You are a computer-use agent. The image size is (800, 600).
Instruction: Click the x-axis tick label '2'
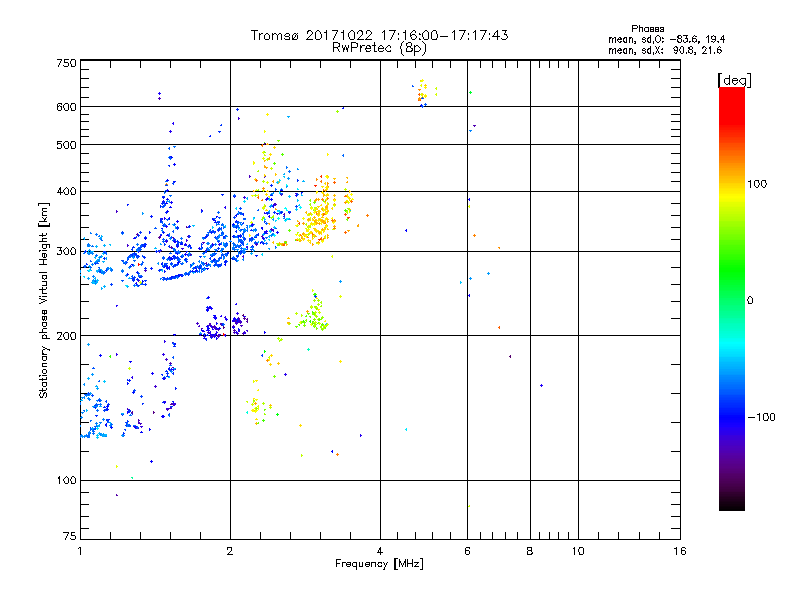click(230, 551)
